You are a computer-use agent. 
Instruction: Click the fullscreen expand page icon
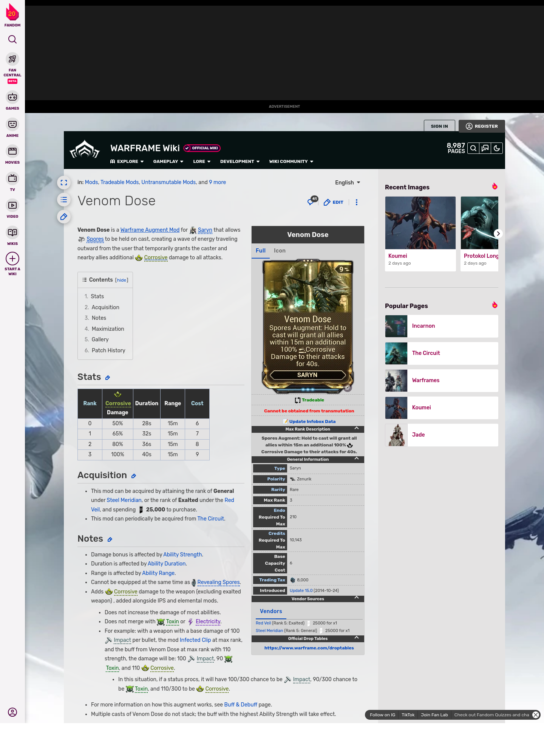coord(64,183)
